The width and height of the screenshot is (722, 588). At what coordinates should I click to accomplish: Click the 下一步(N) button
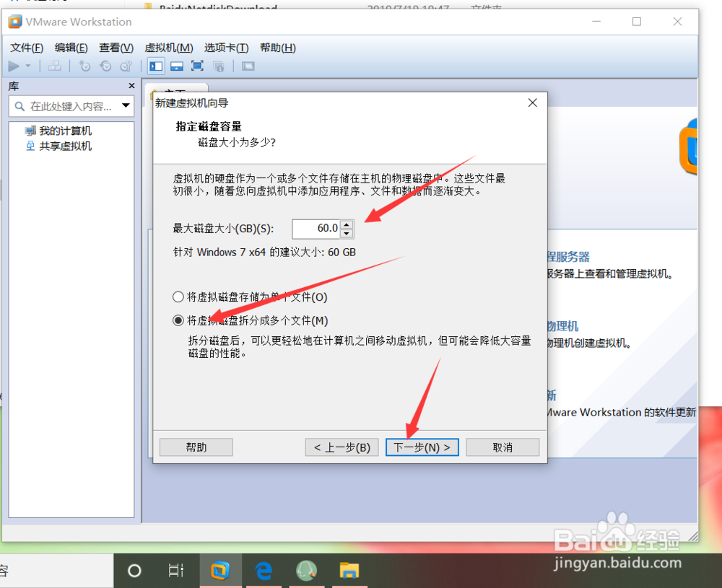pos(422,447)
